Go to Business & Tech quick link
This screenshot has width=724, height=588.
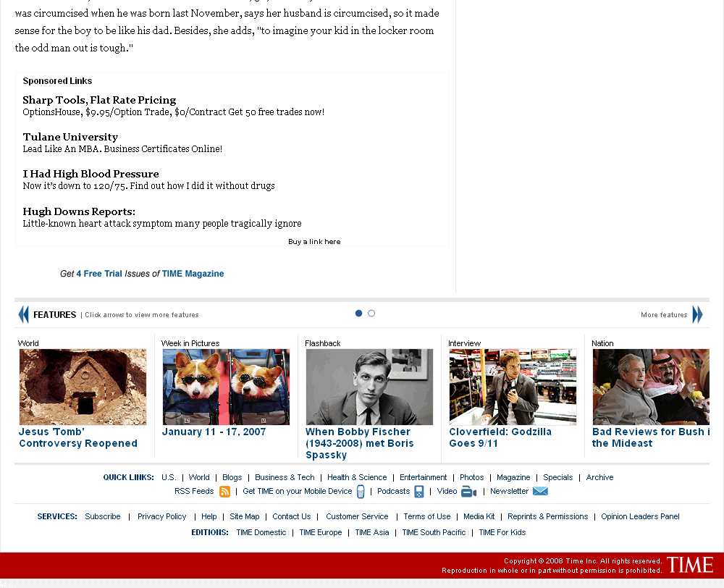pos(285,477)
